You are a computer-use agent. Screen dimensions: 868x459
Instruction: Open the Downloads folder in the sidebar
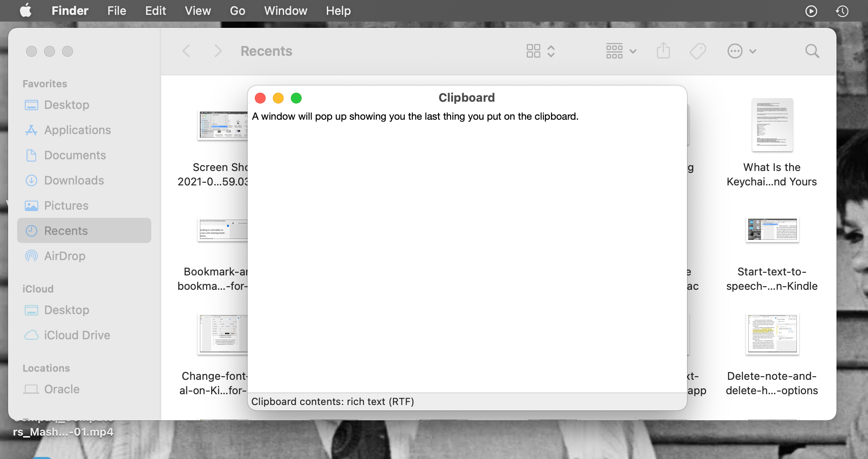74,180
